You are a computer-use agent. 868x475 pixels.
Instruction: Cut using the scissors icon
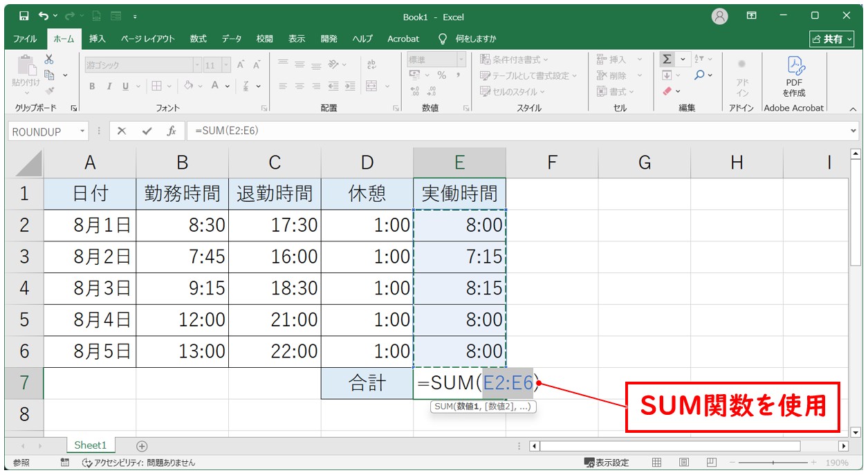49,59
